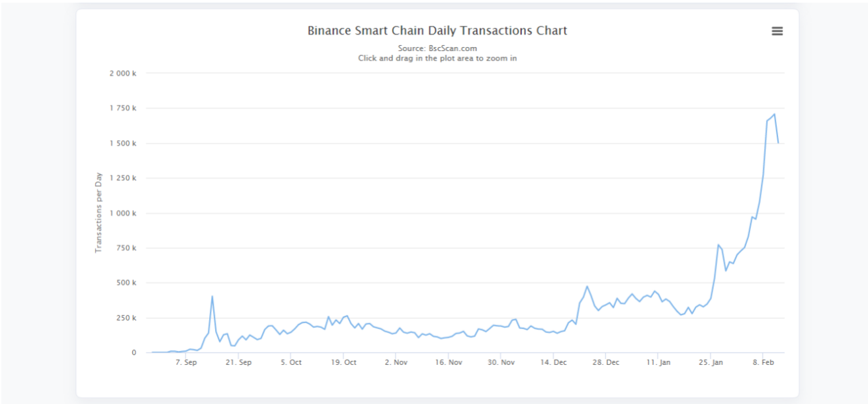Click the Binance Smart Chain chart title
This screenshot has width=868, height=404.
coord(437,30)
